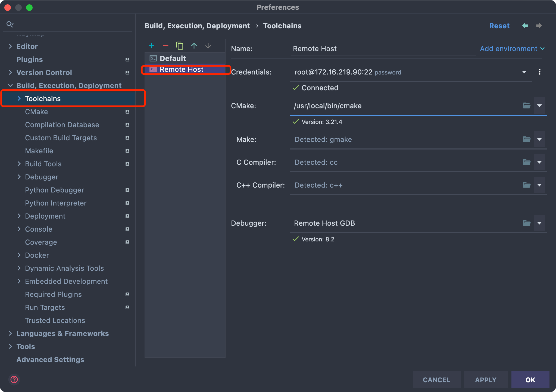Viewport: 556px width, 392px height.
Task: Expand the Debugger tree node
Action: (19, 177)
